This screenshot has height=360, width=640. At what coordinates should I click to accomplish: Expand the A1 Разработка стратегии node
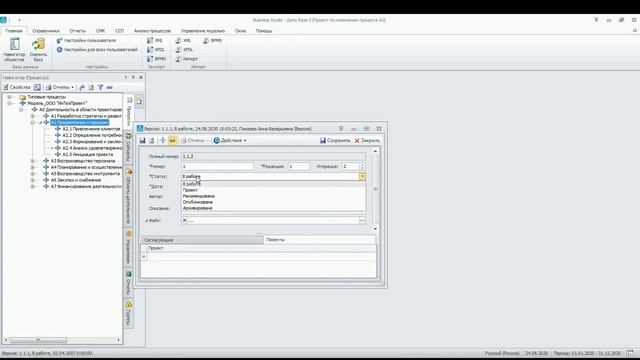tap(33, 116)
